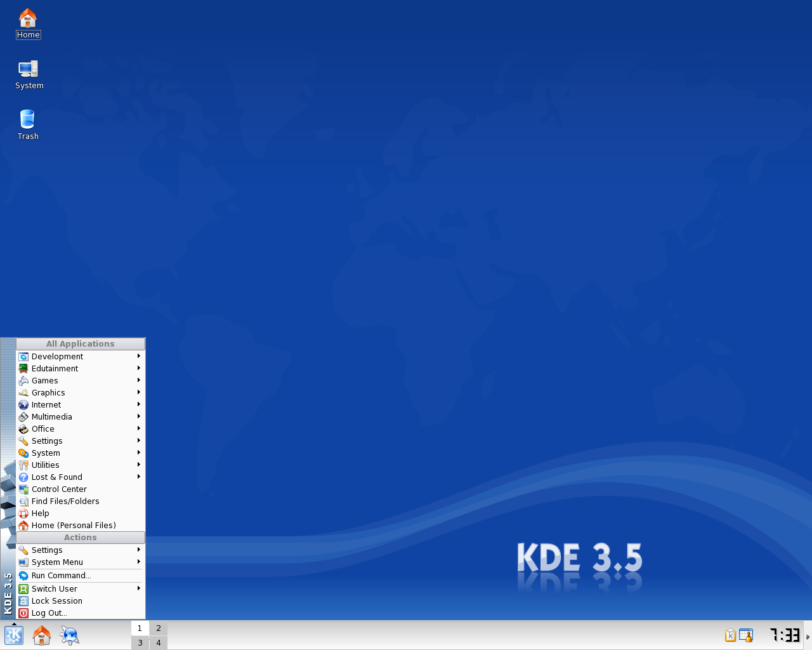Switch to virtual desktop 1
The height and width of the screenshot is (650, 812).
point(140,628)
